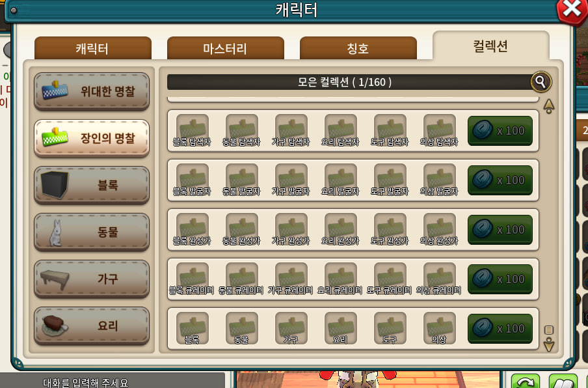This screenshot has width=588, height=388.
Task: Open the 요리 food category
Action: [x=92, y=326]
